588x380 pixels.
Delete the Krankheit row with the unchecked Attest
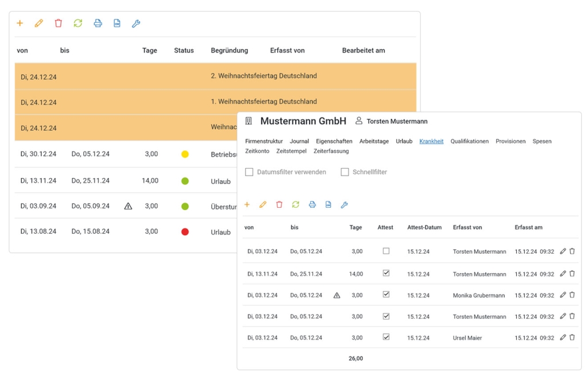pos(572,251)
